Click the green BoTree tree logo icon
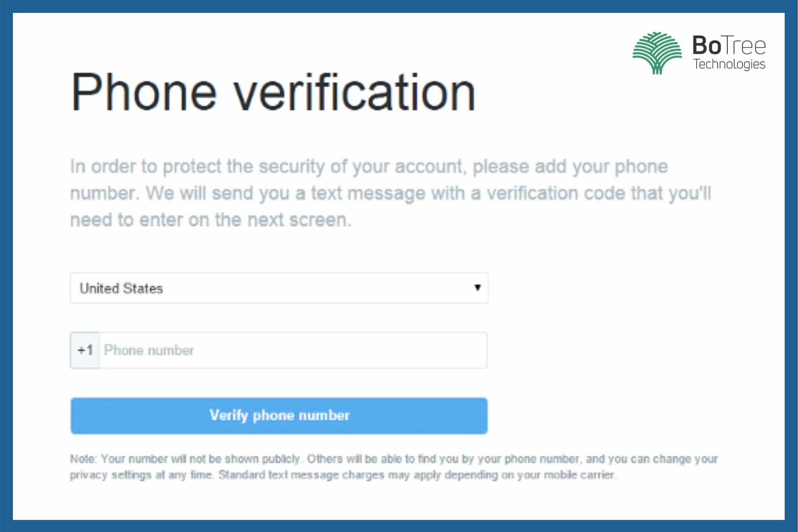 coord(657,53)
